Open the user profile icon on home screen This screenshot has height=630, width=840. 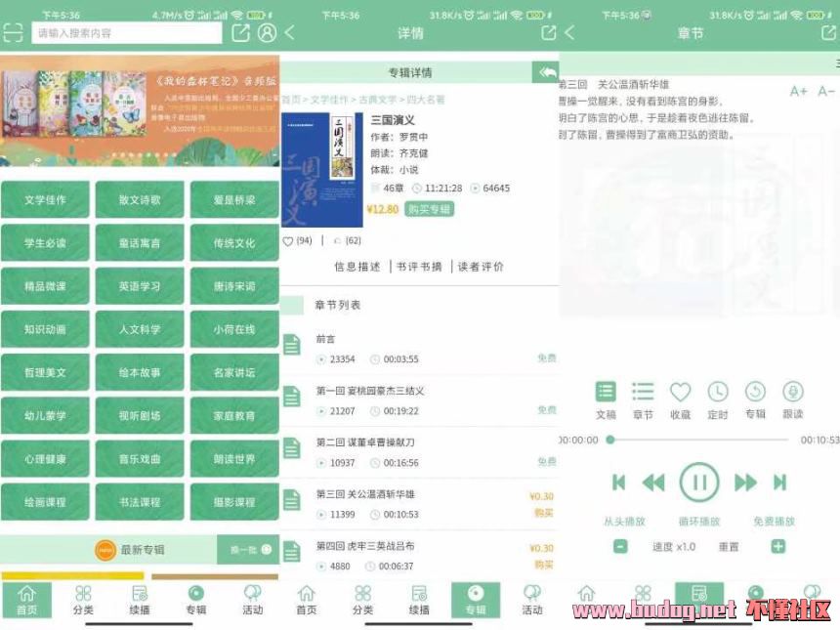click(x=267, y=33)
